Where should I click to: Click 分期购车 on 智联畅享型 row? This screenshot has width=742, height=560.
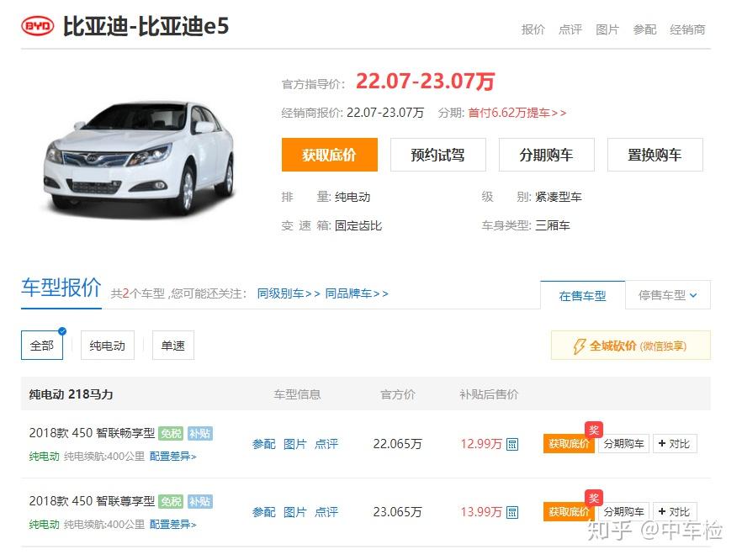pyautogui.click(x=623, y=444)
